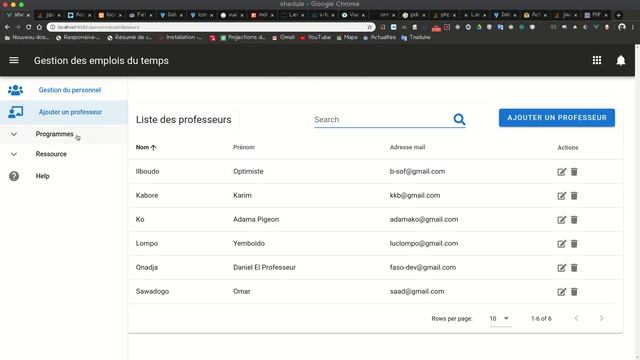
Task: Bookmark page with star icon
Action: [x=369, y=27]
